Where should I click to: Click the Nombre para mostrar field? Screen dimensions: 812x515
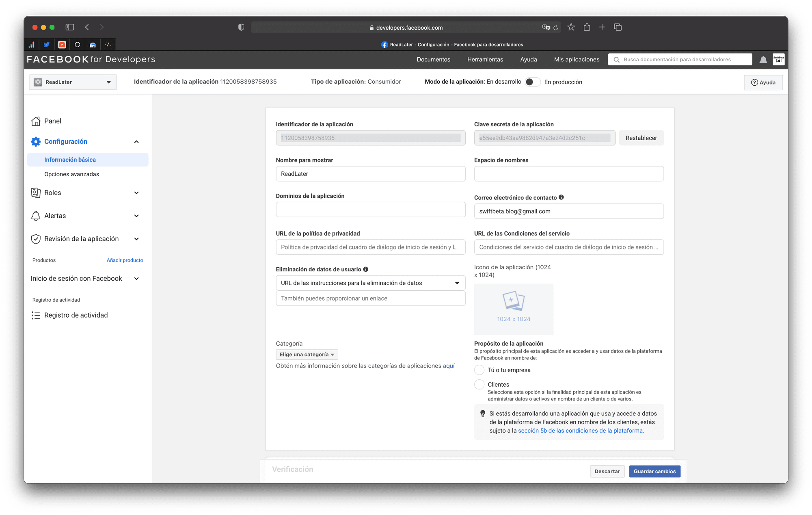point(371,174)
